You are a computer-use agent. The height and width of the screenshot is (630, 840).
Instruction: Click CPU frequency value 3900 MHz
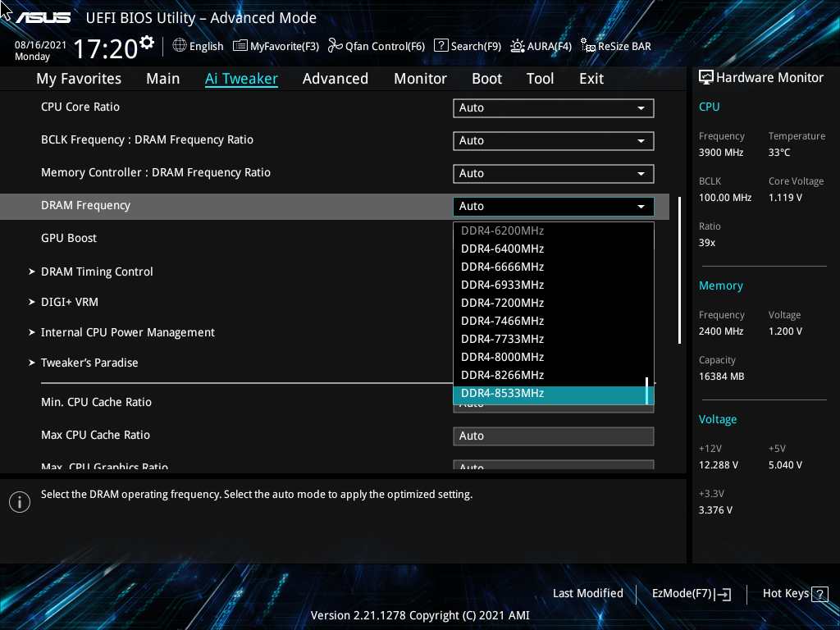tap(721, 153)
